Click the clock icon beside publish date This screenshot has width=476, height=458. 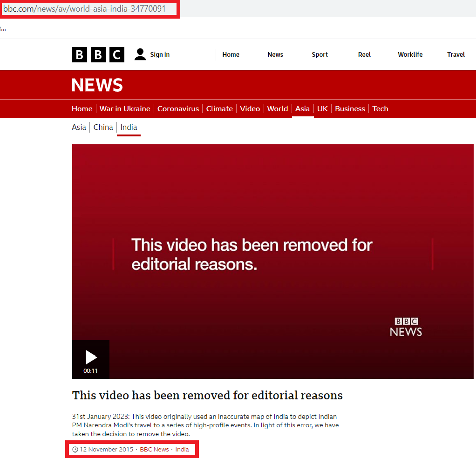click(x=75, y=450)
